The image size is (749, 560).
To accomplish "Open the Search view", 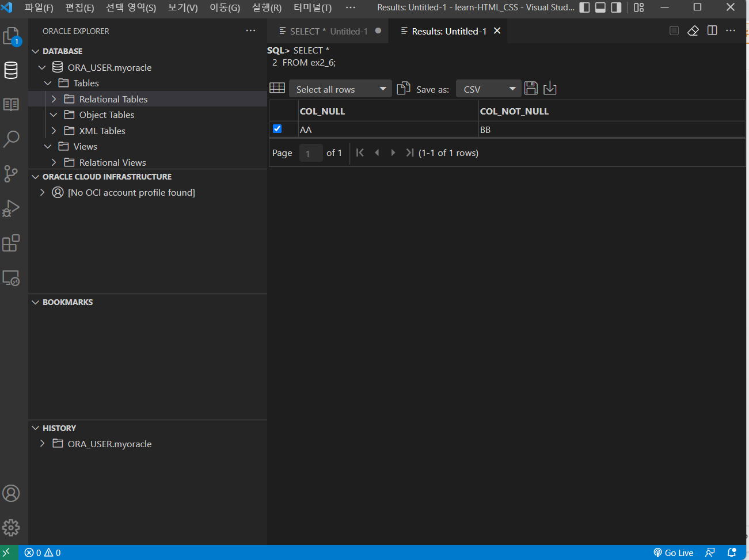I will pyautogui.click(x=12, y=139).
